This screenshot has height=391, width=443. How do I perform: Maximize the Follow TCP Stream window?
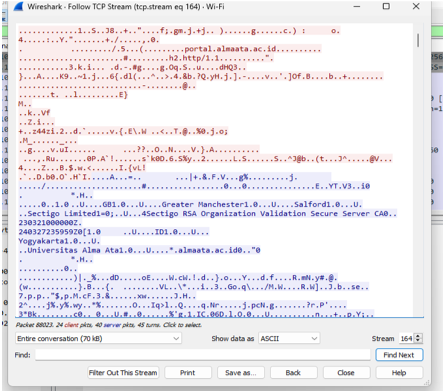(386, 6)
